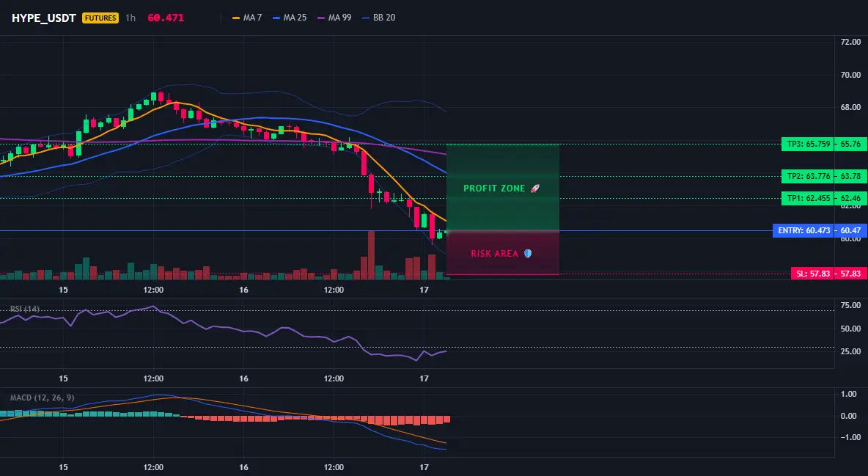Toggle the MA 7 legend entry

[x=247, y=18]
